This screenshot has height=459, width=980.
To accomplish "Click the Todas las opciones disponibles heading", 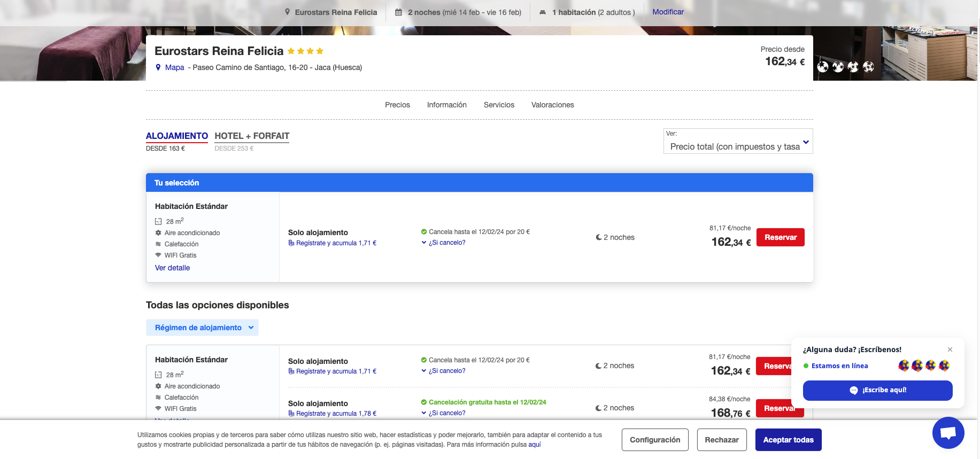I will [217, 305].
